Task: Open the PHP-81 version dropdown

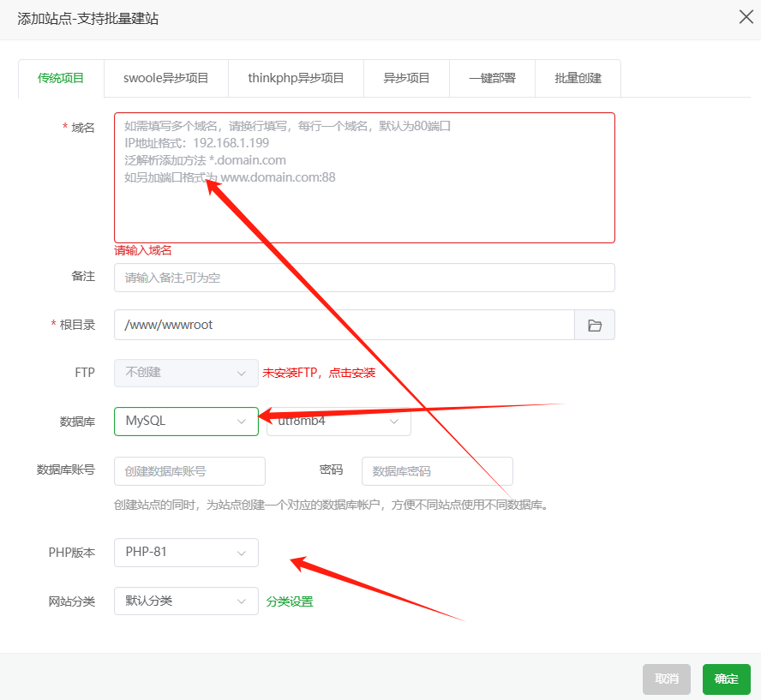Action: point(186,552)
